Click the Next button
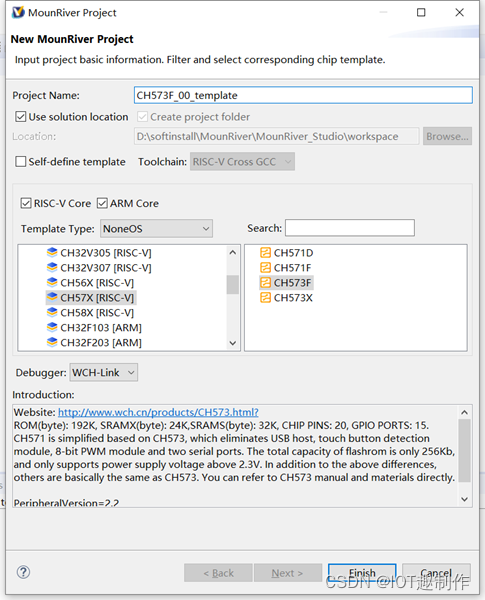This screenshot has height=600, width=485. point(287,572)
